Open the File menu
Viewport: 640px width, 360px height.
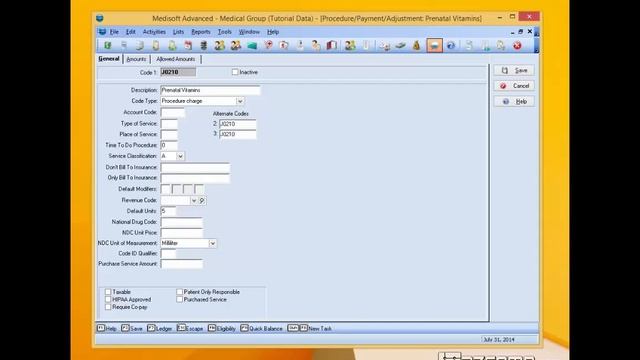(x=114, y=31)
